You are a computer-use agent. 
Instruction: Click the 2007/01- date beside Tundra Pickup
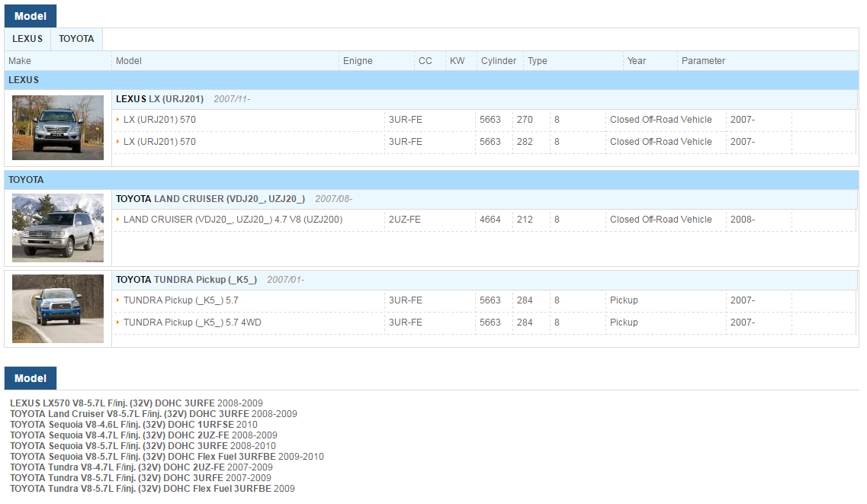coord(286,280)
